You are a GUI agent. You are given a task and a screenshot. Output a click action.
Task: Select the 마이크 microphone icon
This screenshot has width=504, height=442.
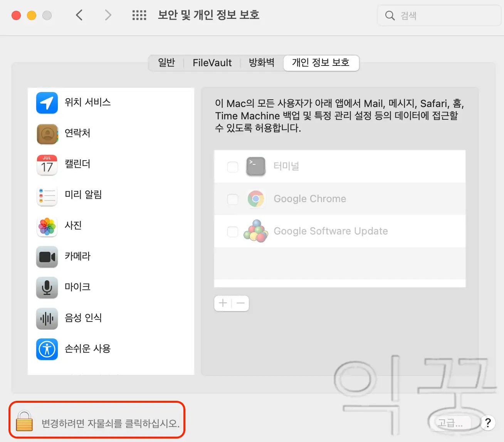(47, 287)
